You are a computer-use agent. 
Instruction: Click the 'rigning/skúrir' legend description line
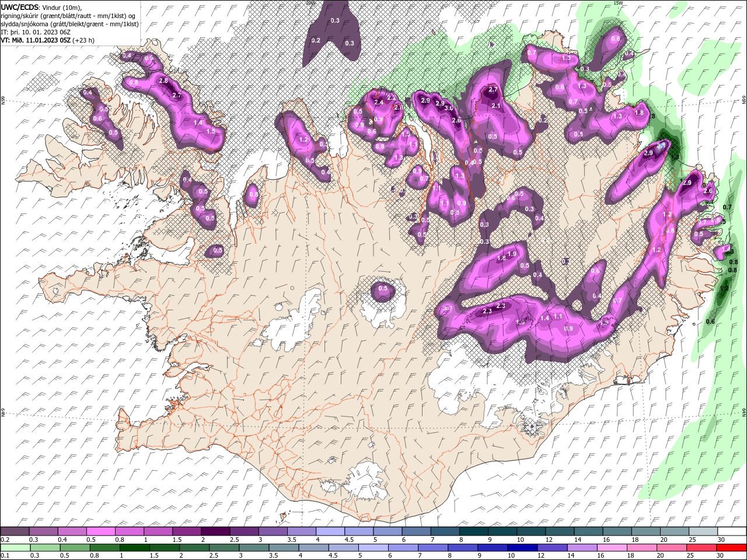68,15
